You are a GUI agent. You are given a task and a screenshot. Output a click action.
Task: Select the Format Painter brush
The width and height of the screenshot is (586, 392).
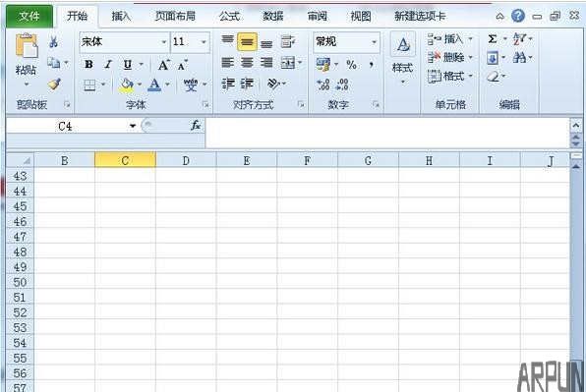(54, 84)
